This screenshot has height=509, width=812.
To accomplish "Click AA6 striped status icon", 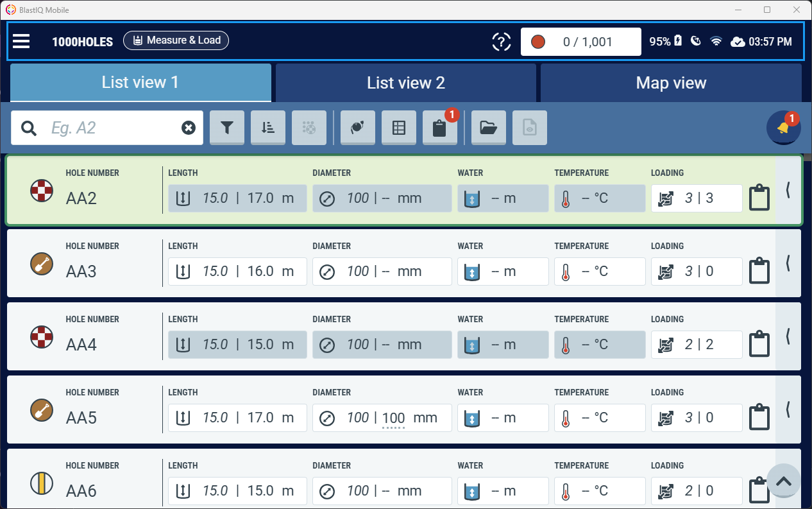I will (42, 483).
